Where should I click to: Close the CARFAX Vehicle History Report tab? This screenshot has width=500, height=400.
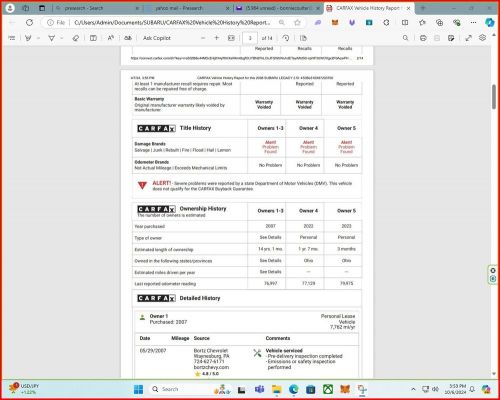click(x=408, y=8)
